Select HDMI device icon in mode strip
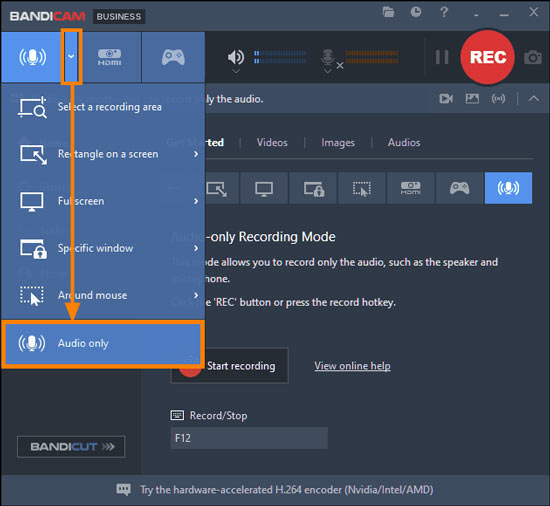Viewport: 550px width, 506px height. click(x=410, y=188)
